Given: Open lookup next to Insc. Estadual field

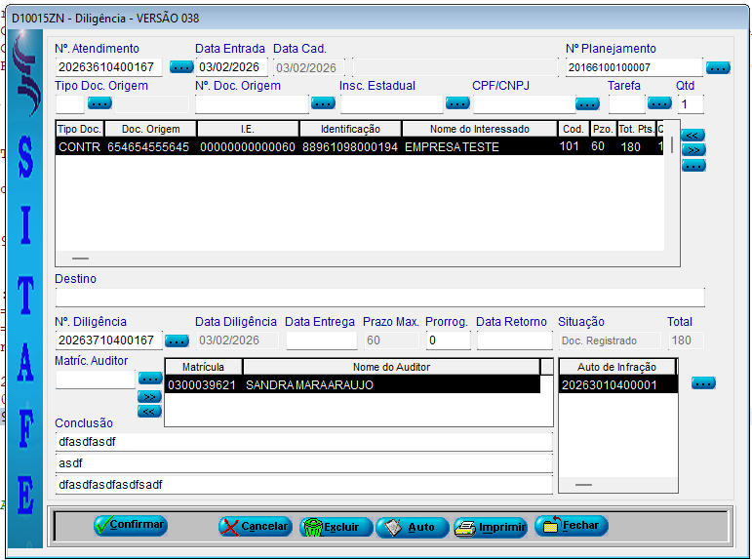Looking at the screenshot, I should click(457, 103).
